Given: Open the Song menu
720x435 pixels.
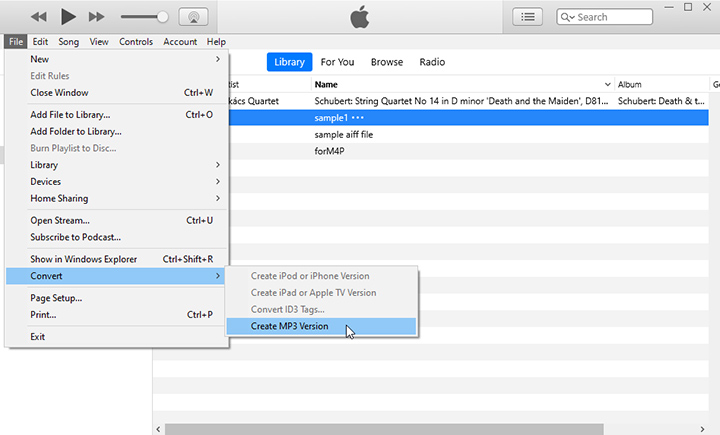Looking at the screenshot, I should [68, 42].
